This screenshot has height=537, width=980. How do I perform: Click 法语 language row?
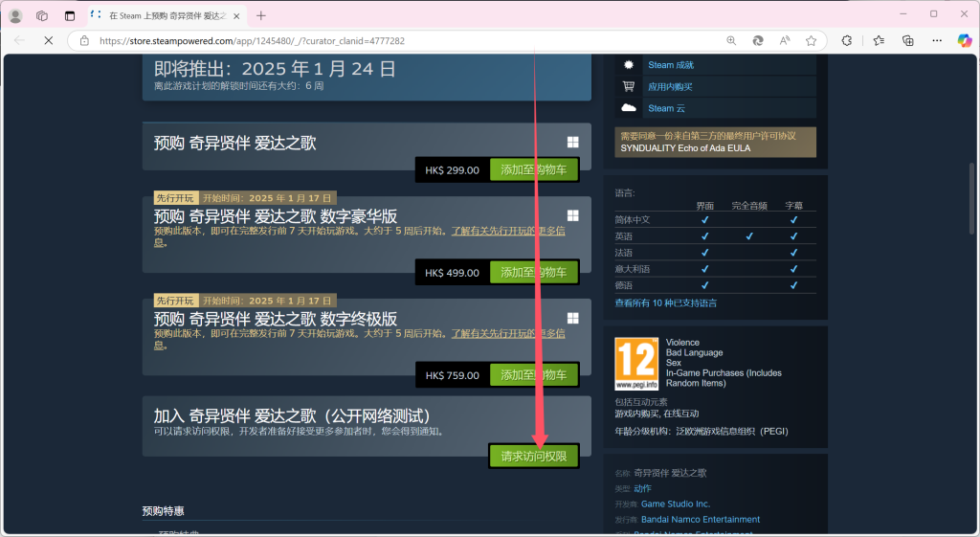pos(715,253)
